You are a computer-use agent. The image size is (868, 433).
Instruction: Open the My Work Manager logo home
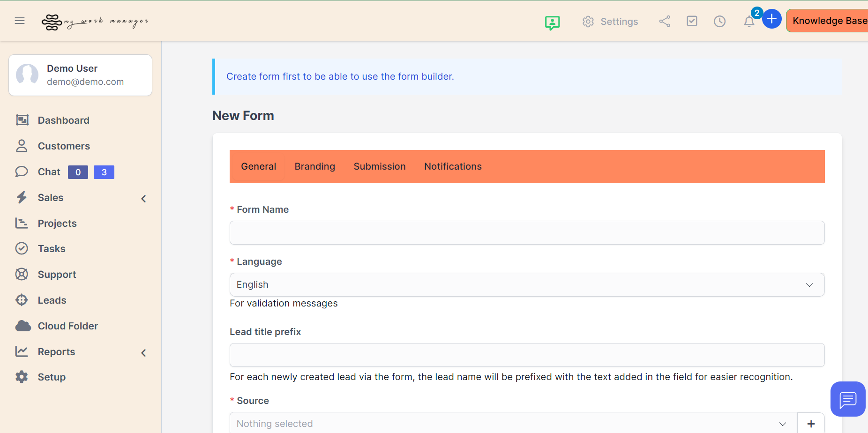point(95,22)
